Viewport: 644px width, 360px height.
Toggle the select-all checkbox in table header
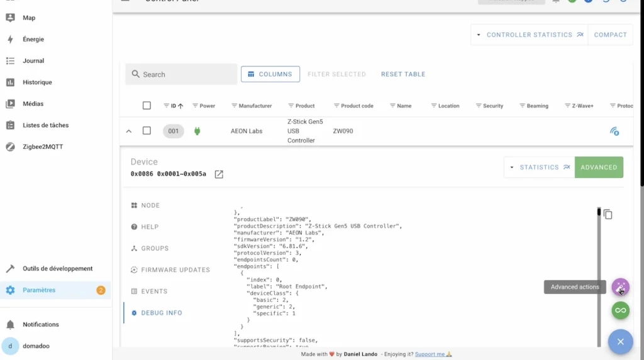147,106
